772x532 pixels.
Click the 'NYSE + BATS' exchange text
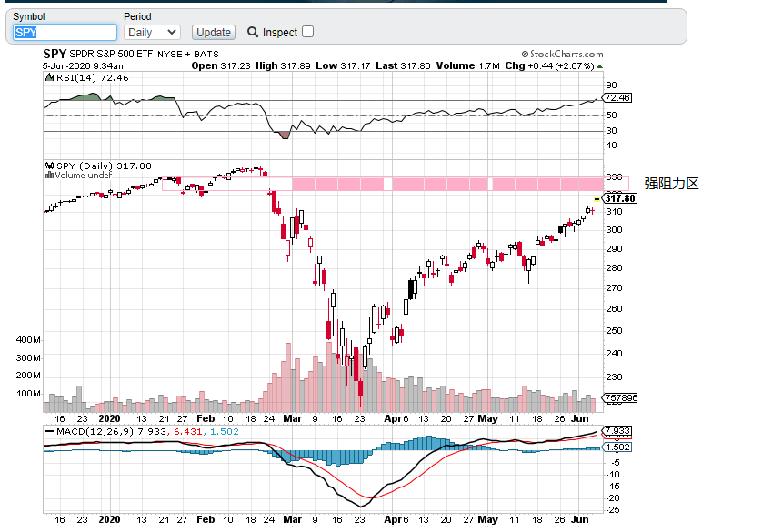[188, 55]
